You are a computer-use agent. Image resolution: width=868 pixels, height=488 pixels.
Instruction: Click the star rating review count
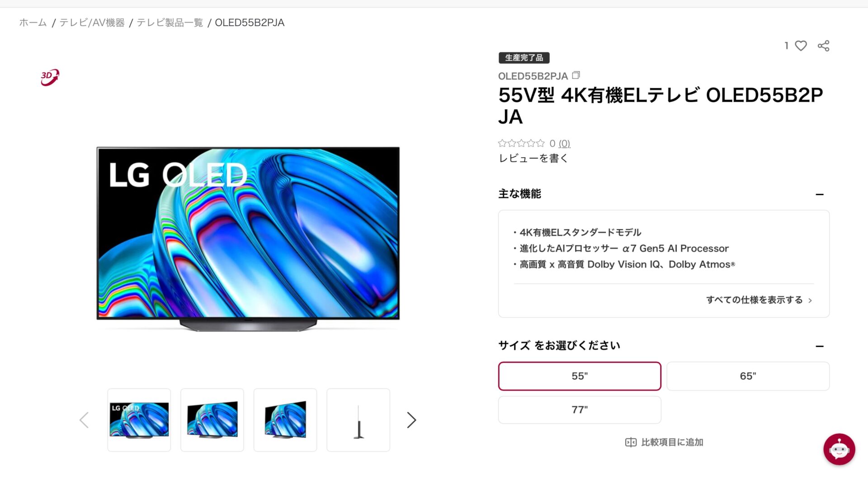pyautogui.click(x=564, y=143)
